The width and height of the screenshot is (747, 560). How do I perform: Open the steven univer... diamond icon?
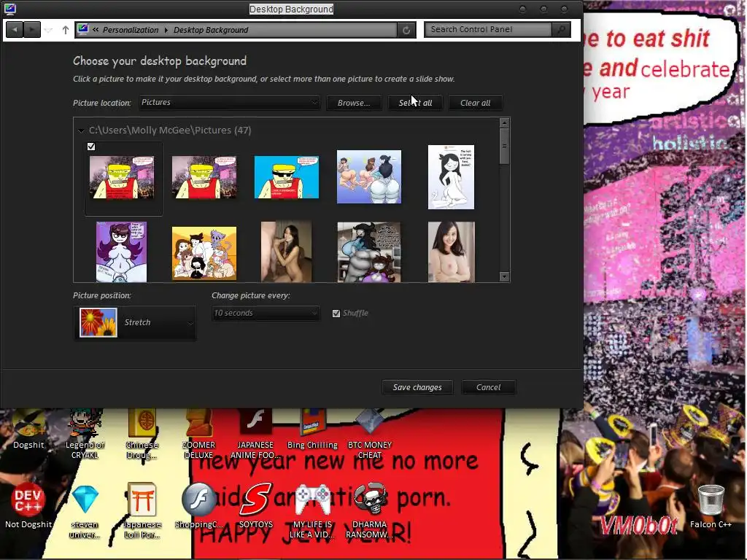(85, 510)
